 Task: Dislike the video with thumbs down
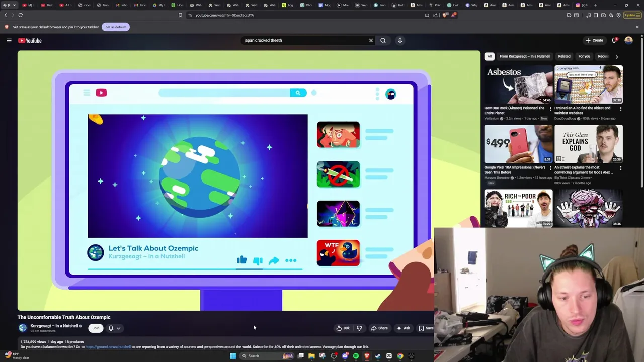click(359, 328)
